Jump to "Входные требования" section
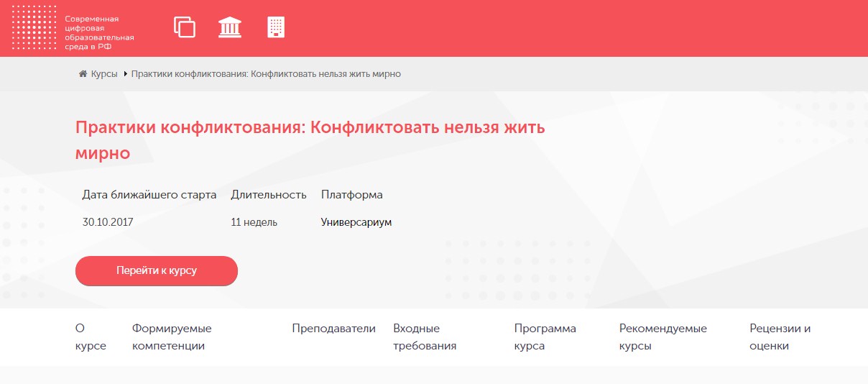Image resolution: width=868 pixels, height=384 pixels. (x=425, y=337)
